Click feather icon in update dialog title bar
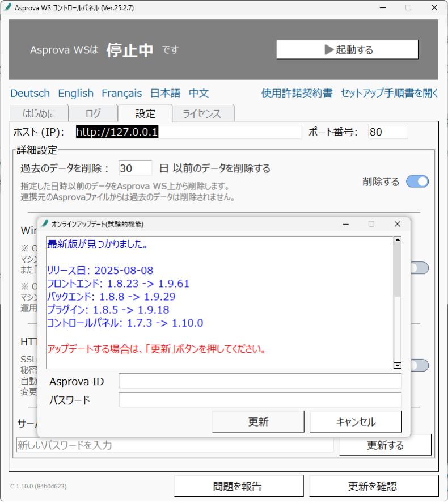The width and height of the screenshot is (448, 502). coord(45,224)
